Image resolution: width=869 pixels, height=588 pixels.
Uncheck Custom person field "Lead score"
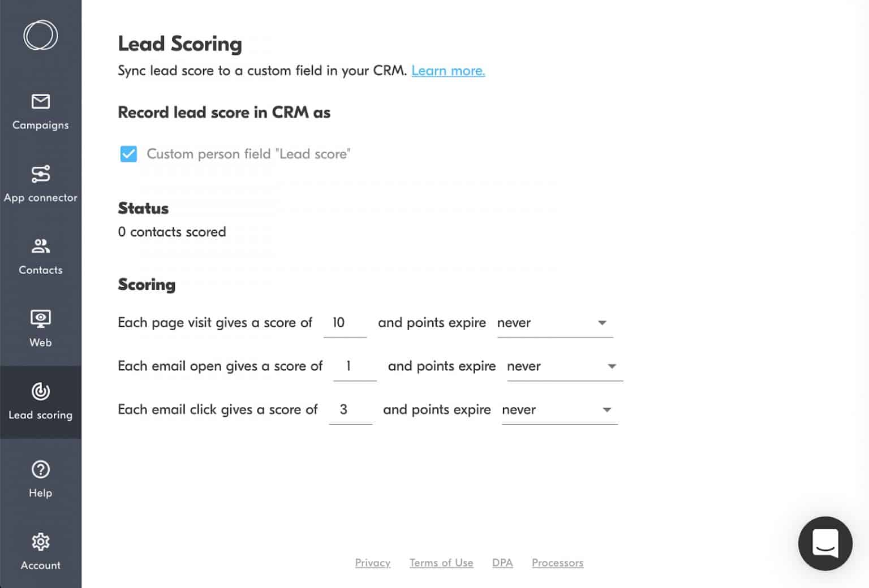coord(128,153)
